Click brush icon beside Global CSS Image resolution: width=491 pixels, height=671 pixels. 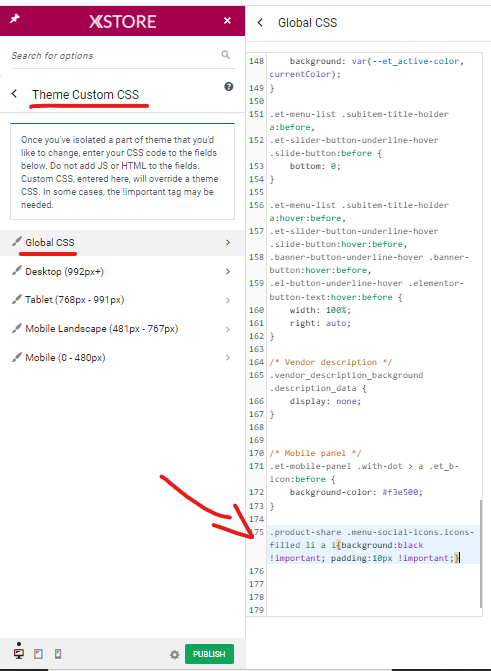click(17, 242)
